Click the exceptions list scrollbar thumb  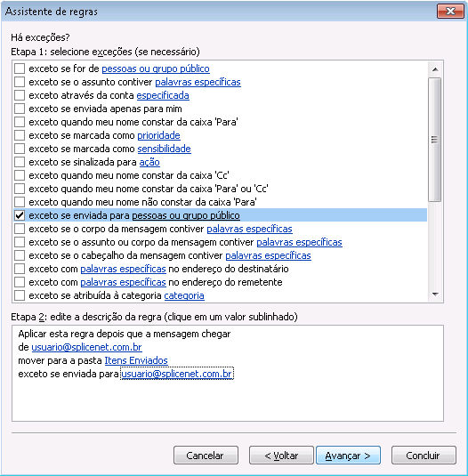tap(435, 140)
